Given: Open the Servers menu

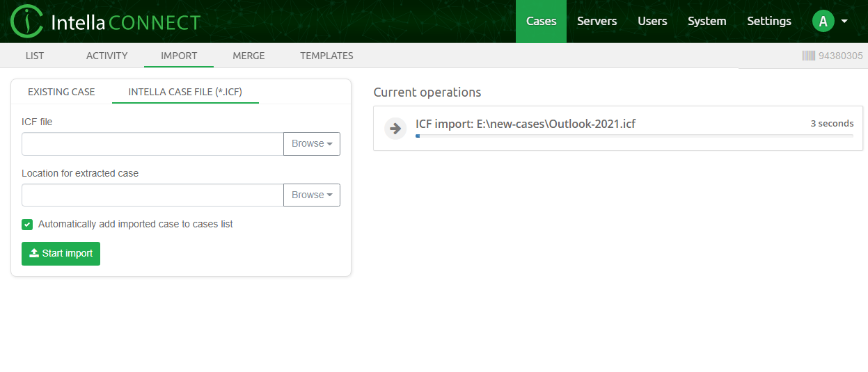Looking at the screenshot, I should coord(597,22).
